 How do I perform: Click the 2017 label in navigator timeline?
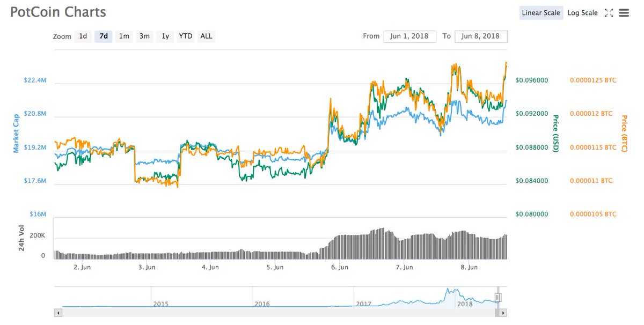tap(363, 304)
